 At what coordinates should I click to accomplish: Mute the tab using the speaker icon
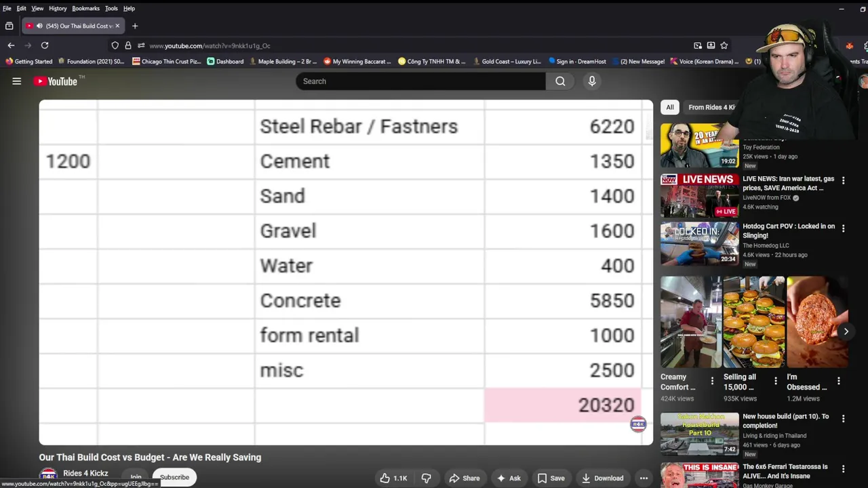click(x=39, y=26)
